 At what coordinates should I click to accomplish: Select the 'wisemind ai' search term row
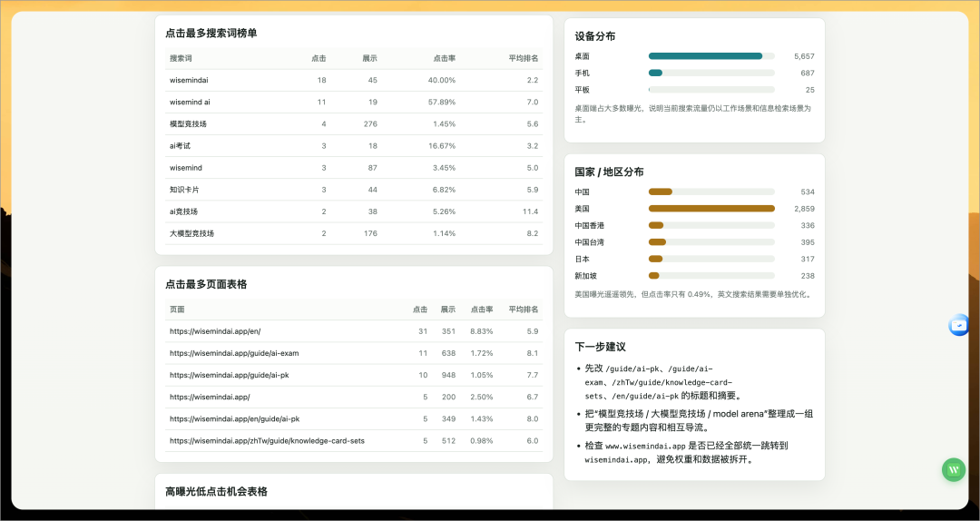tap(354, 102)
